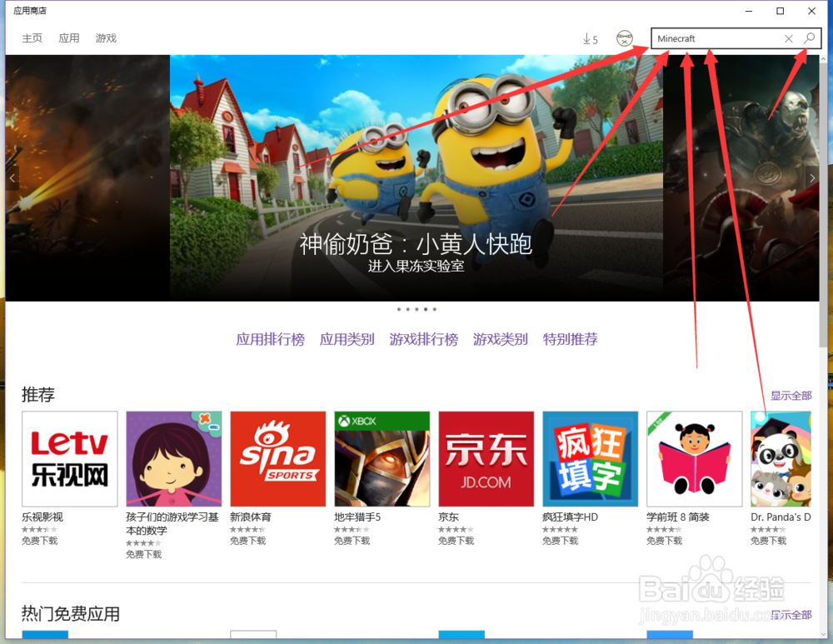The width and height of the screenshot is (833, 644).
Task: Select the second carousel dot indicator
Action: 408,308
